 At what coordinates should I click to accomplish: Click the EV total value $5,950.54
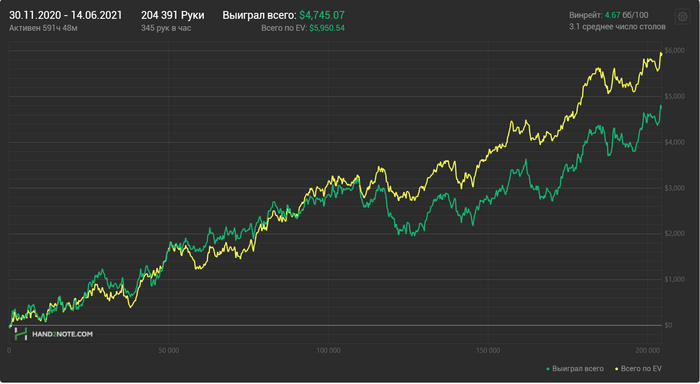[327, 28]
